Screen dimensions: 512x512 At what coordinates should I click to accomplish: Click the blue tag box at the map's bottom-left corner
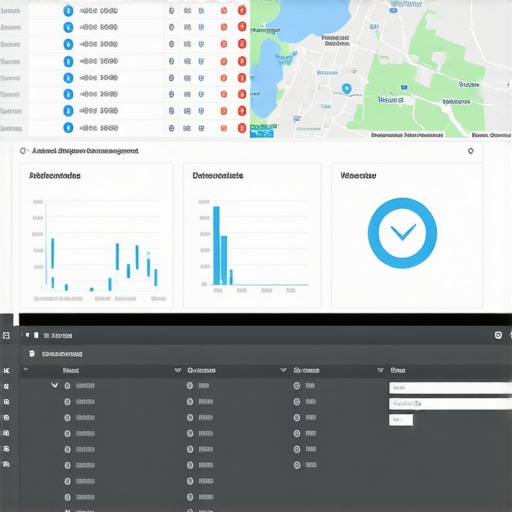point(262,134)
